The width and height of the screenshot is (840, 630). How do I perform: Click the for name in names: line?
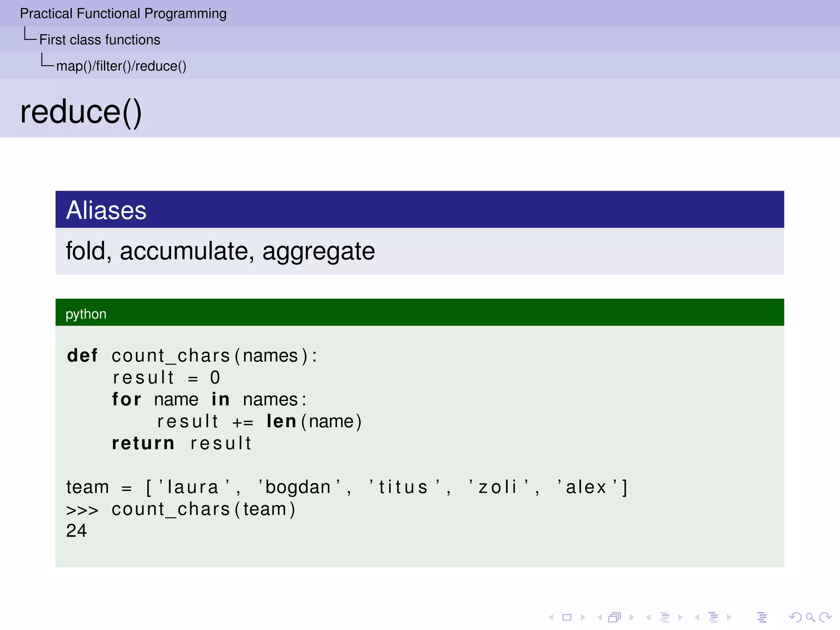(209, 399)
